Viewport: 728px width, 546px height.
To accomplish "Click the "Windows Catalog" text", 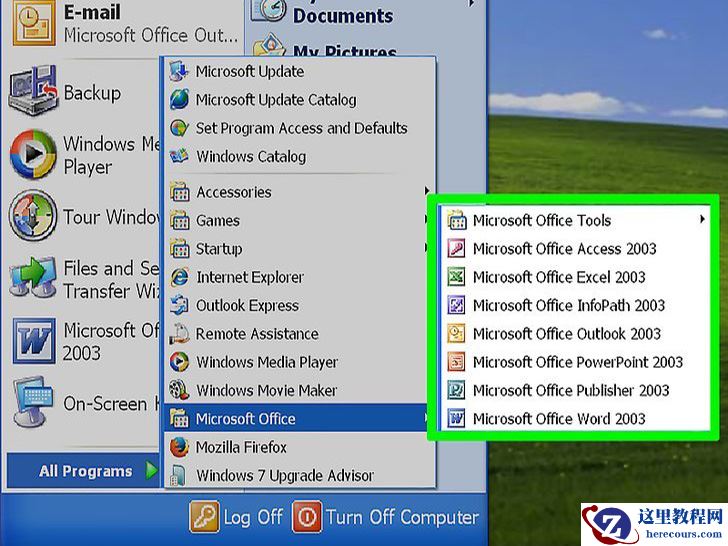I will pos(251,156).
